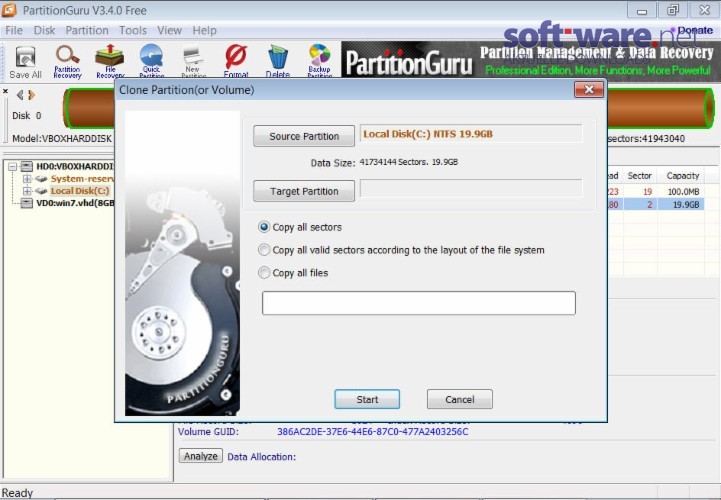The height and width of the screenshot is (500, 721).
Task: Create a New Partition from the toolbar
Action: click(193, 61)
